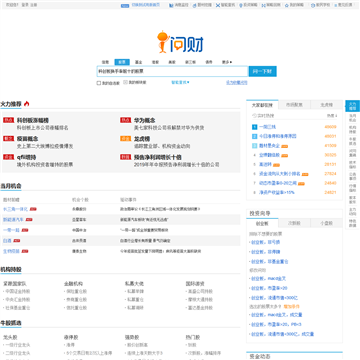This screenshot has height=360, width=360.
Task: Toggle the 我的自选股 checkbox
Action: [99, 83]
